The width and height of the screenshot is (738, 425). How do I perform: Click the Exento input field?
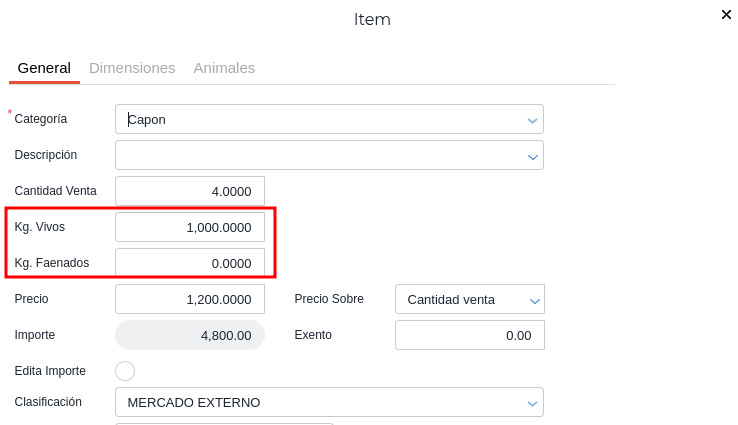[469, 335]
